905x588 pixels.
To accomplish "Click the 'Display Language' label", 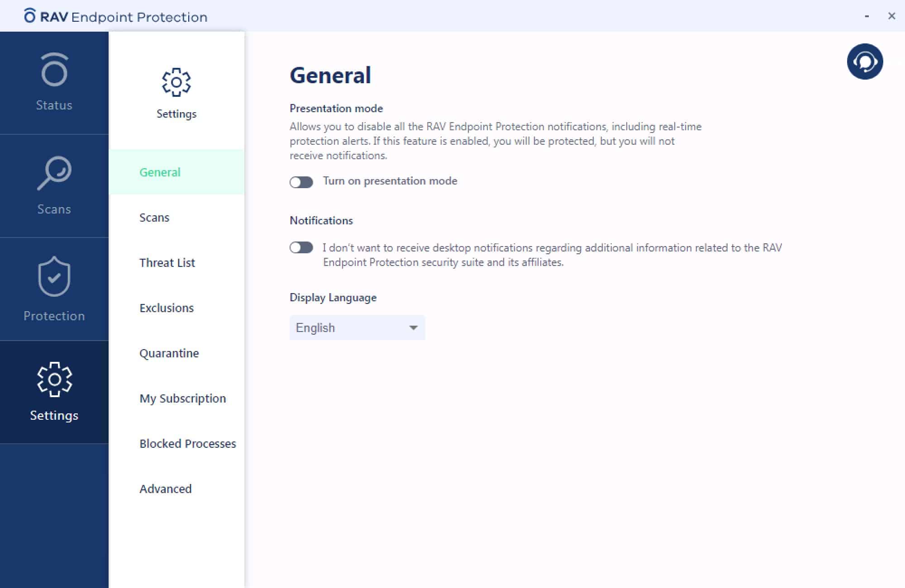I will 333,298.
